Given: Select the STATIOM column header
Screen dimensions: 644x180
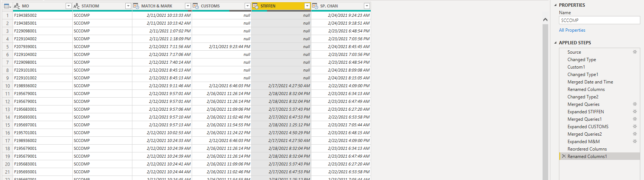Looking at the screenshot, I should click(102, 6).
